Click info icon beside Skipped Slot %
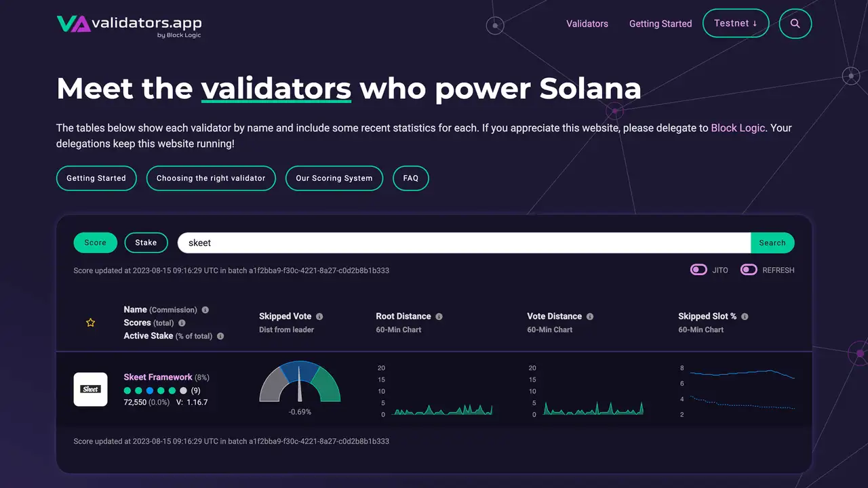The height and width of the screenshot is (488, 868). pos(745,317)
